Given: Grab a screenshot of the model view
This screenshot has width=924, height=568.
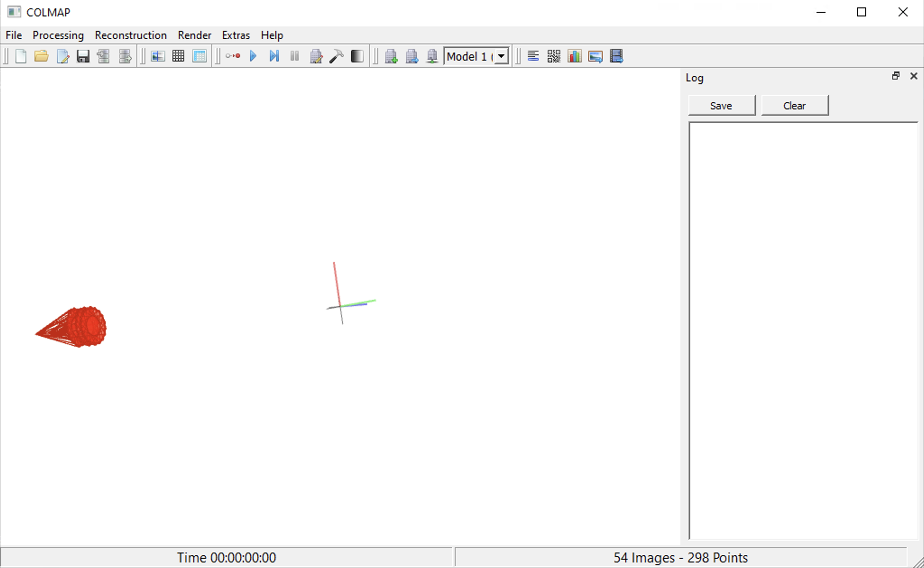Looking at the screenshot, I should (x=596, y=56).
